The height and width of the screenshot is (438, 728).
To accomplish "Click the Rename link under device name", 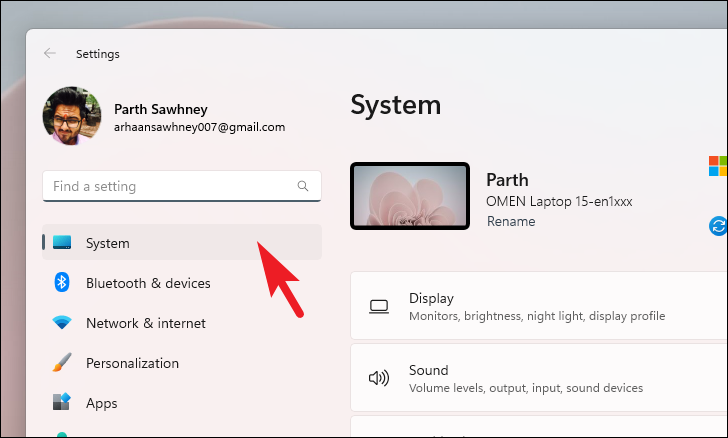I will (511, 222).
